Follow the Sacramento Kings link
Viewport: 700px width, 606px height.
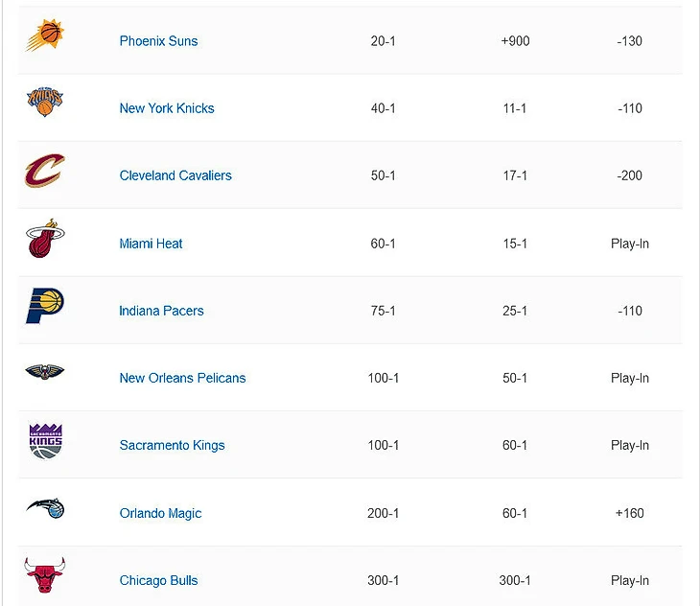pyautogui.click(x=172, y=445)
